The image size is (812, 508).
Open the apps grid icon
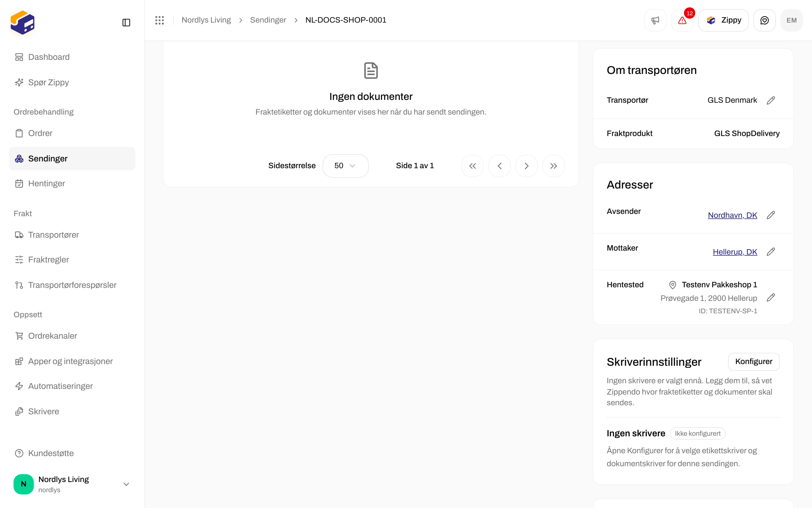(x=159, y=20)
